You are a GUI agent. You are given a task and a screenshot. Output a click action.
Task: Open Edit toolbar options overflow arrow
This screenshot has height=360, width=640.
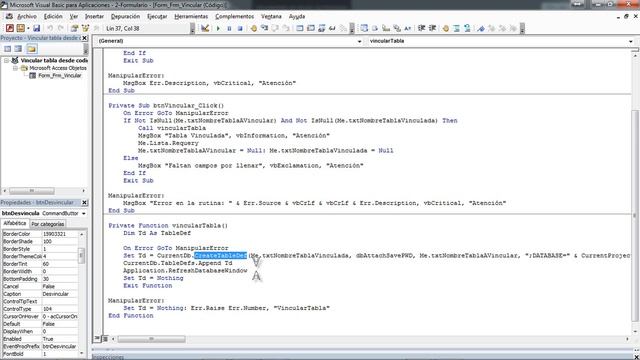click(x=522, y=28)
